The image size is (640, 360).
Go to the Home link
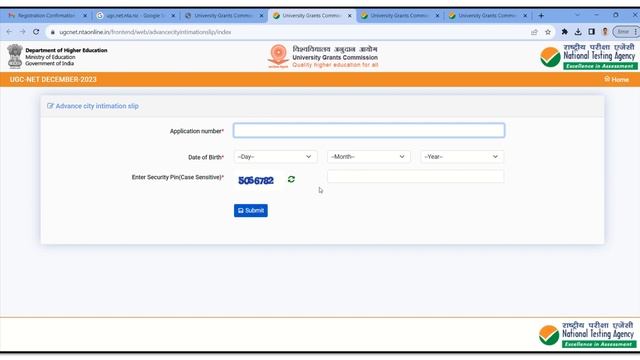[617, 80]
